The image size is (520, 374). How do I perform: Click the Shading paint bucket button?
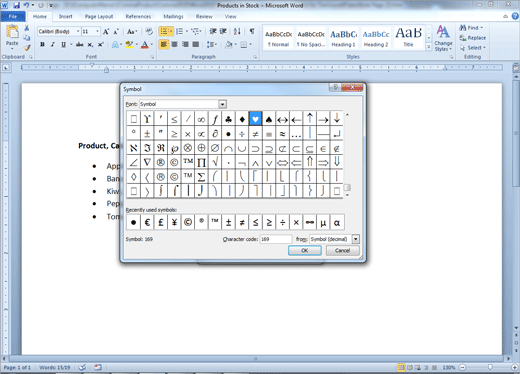click(x=229, y=44)
